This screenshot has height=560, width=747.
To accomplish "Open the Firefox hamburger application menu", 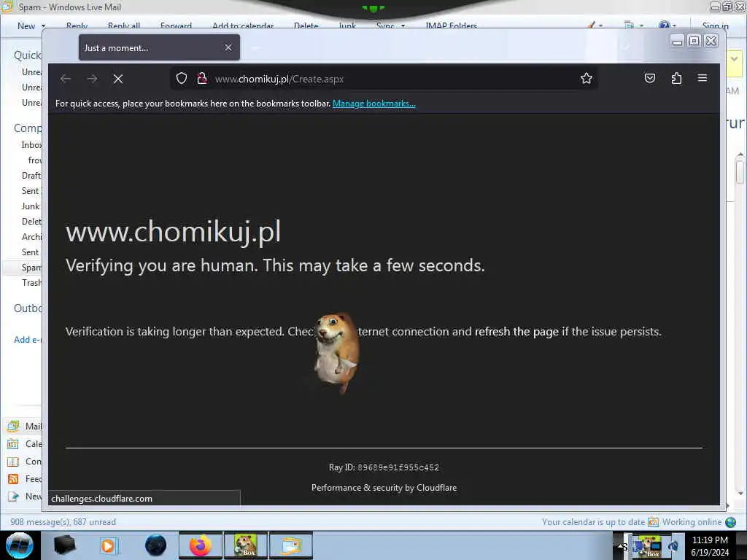I will click(703, 78).
